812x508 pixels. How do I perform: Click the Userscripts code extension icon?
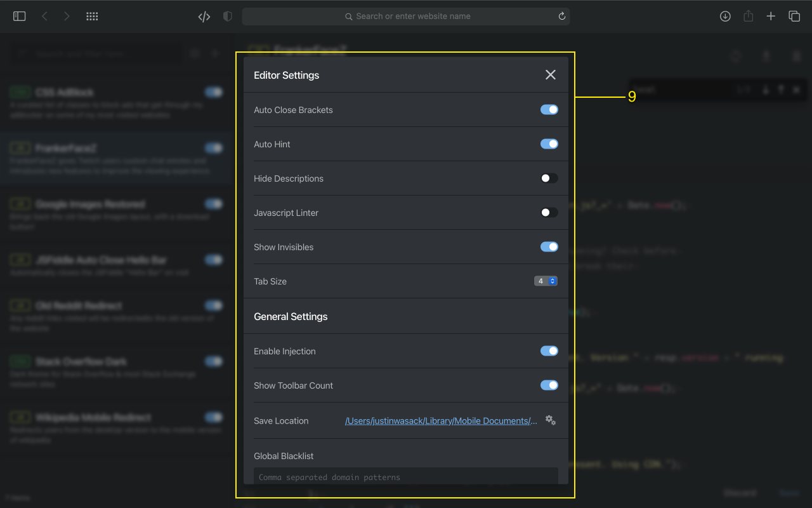coord(204,16)
